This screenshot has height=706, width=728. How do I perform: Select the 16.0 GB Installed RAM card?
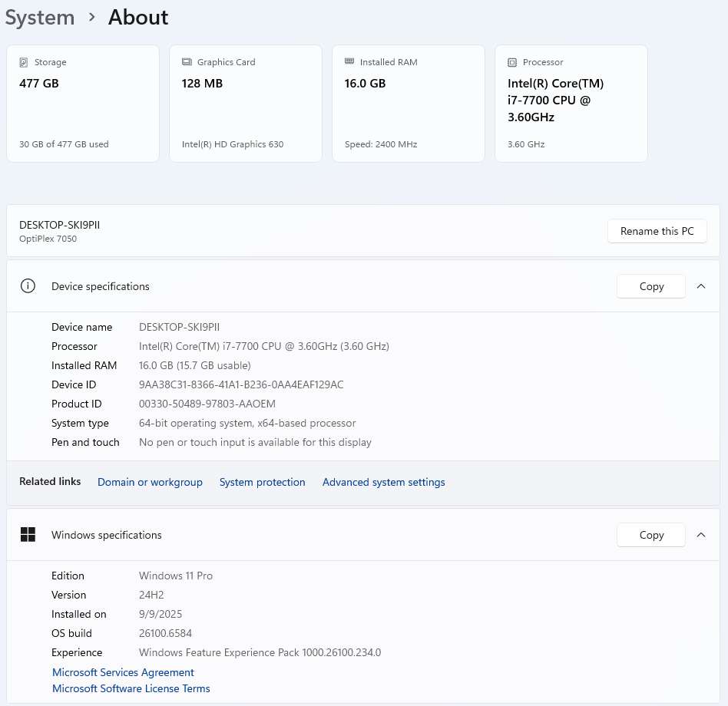pos(409,104)
